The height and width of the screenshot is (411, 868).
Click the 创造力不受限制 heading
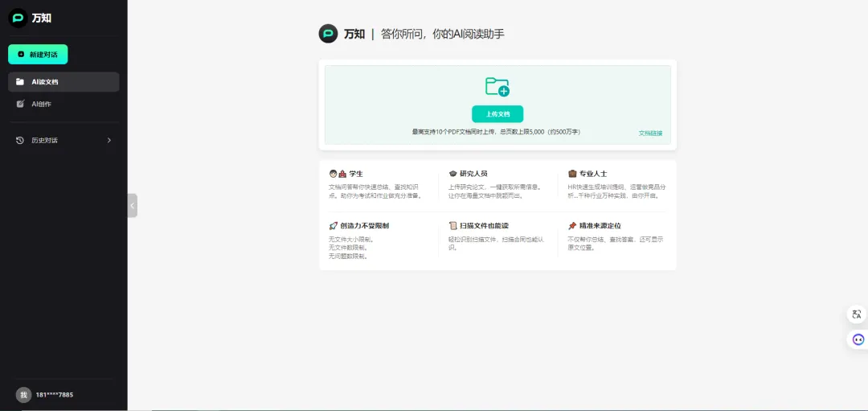point(364,226)
